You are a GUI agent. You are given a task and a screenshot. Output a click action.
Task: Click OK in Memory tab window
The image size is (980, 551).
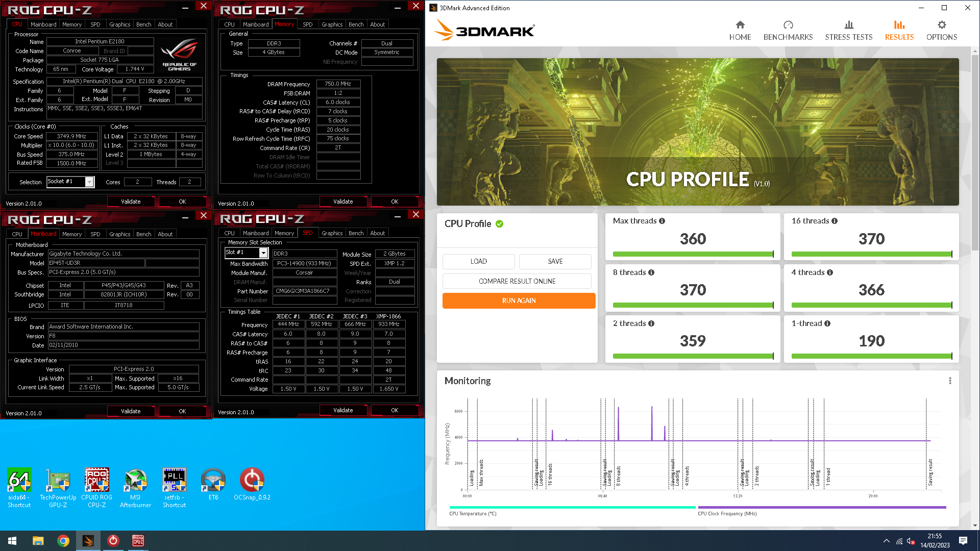click(395, 202)
